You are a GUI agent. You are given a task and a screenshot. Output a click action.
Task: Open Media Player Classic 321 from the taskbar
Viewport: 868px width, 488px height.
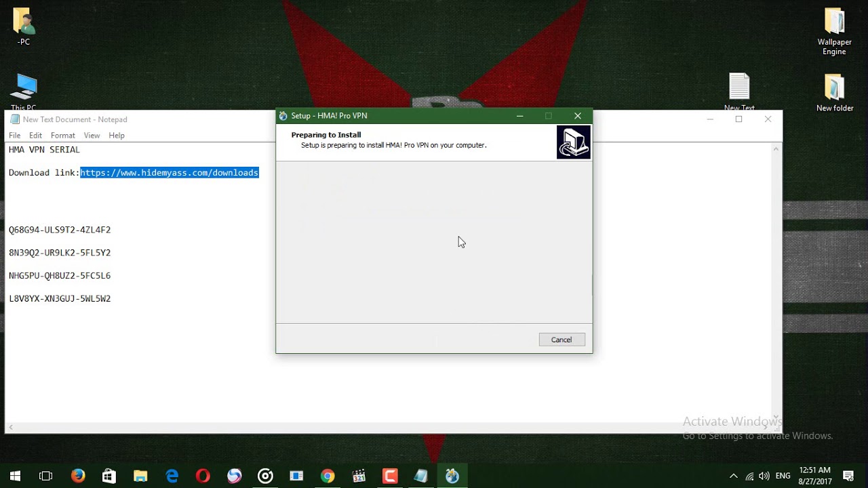[359, 476]
